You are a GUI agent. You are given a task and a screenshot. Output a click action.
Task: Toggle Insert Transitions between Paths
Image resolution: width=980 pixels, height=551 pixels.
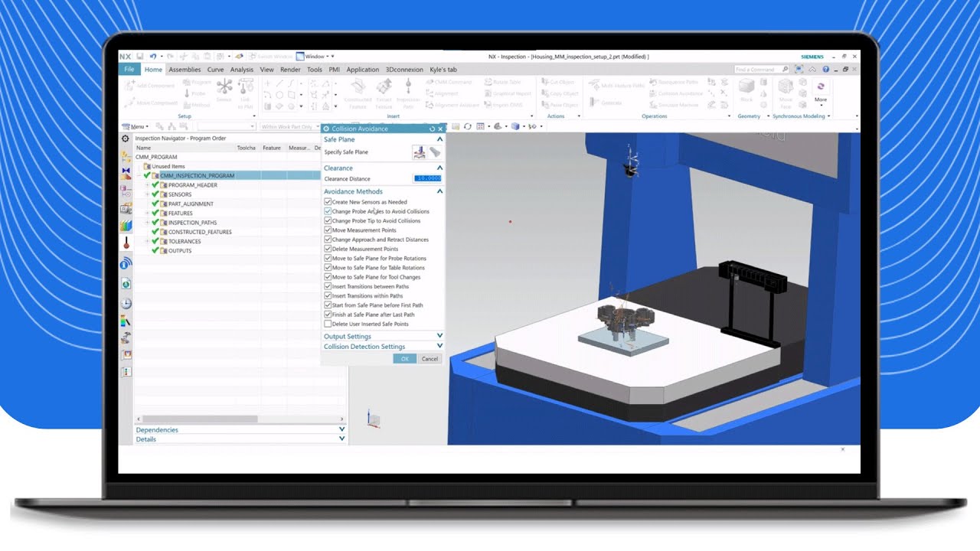coord(328,286)
